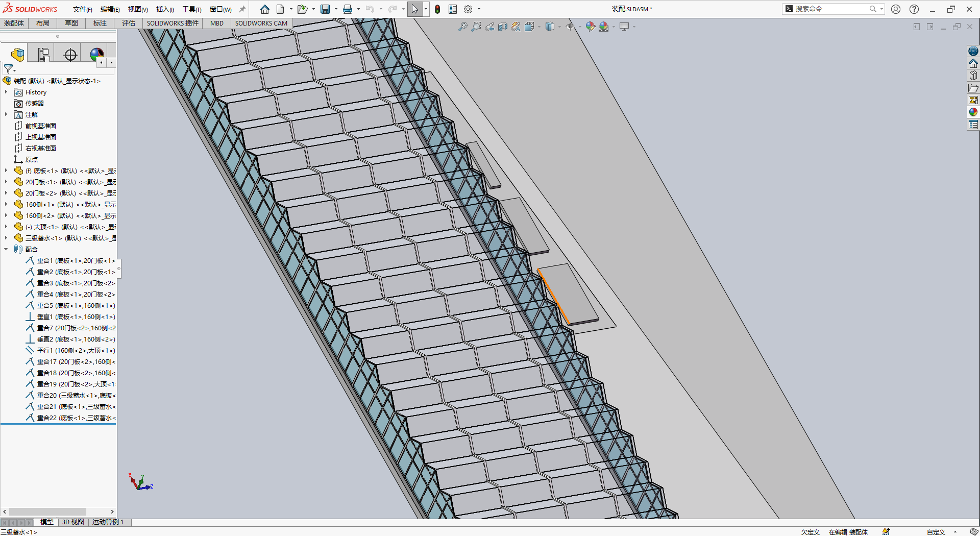Screen dimensions: 980x536
Task: Click the View Settings monitor icon
Action: click(624, 27)
